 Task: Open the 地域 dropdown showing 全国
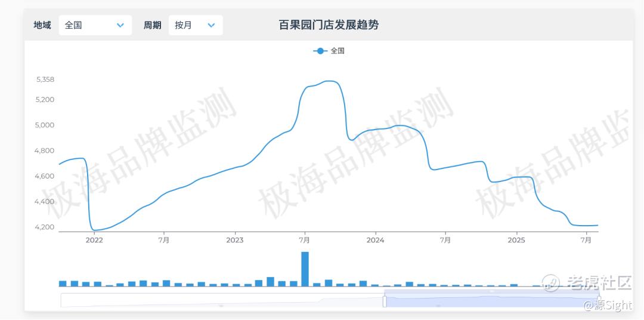[95, 25]
